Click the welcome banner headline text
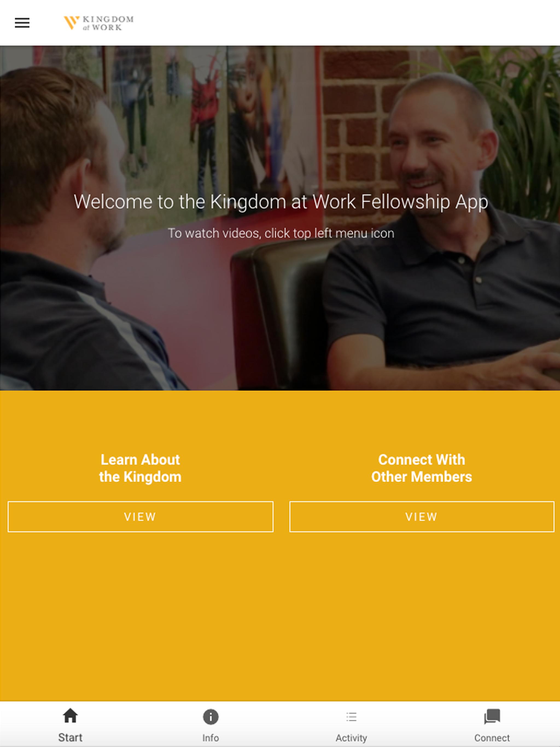 coord(281,202)
